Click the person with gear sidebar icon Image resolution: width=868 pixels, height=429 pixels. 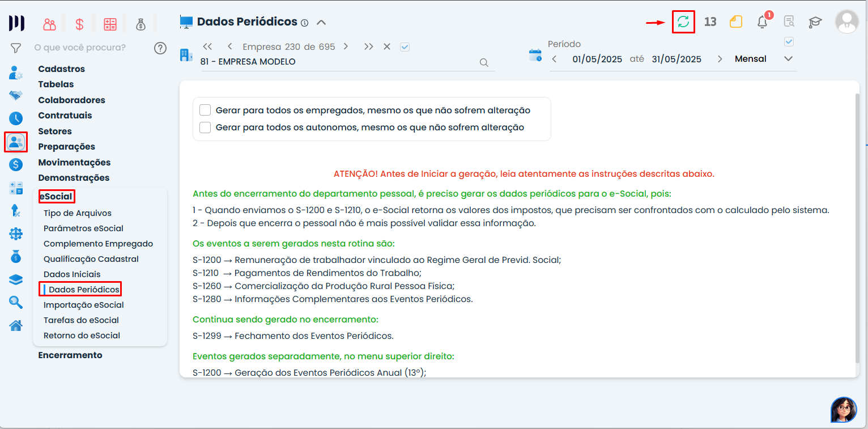(16, 73)
